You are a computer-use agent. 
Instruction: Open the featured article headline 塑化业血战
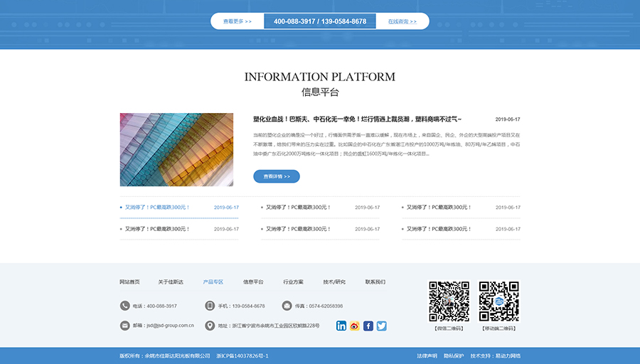(357, 119)
